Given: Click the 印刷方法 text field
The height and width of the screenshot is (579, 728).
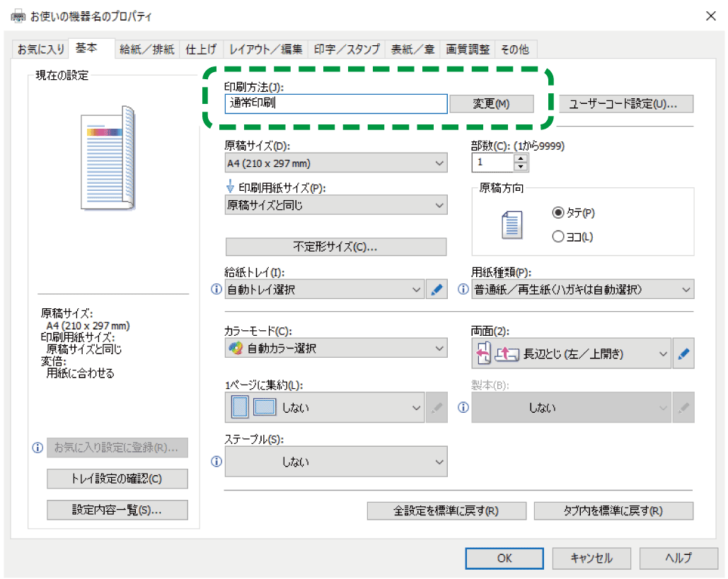Looking at the screenshot, I should click(336, 104).
